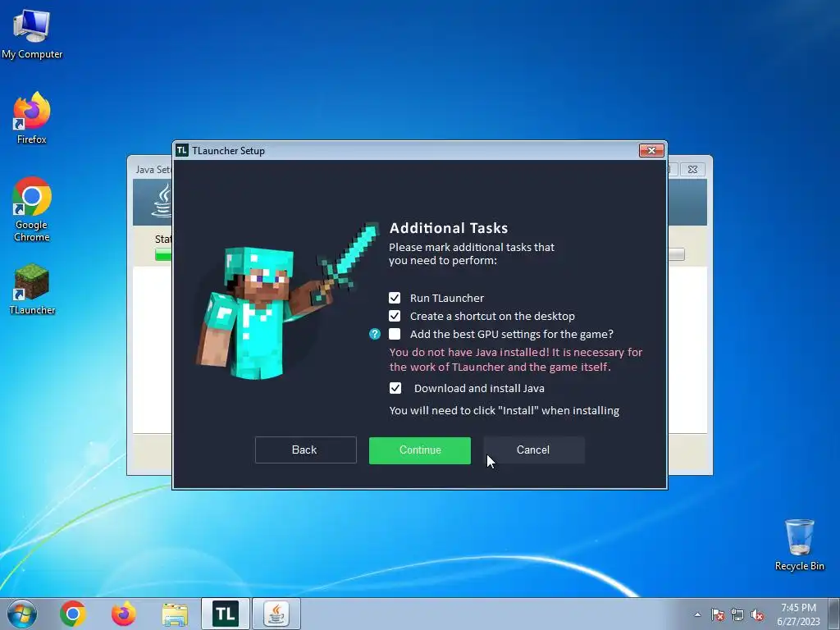Click the green Continue button
This screenshot has width=840, height=630.
pos(419,450)
